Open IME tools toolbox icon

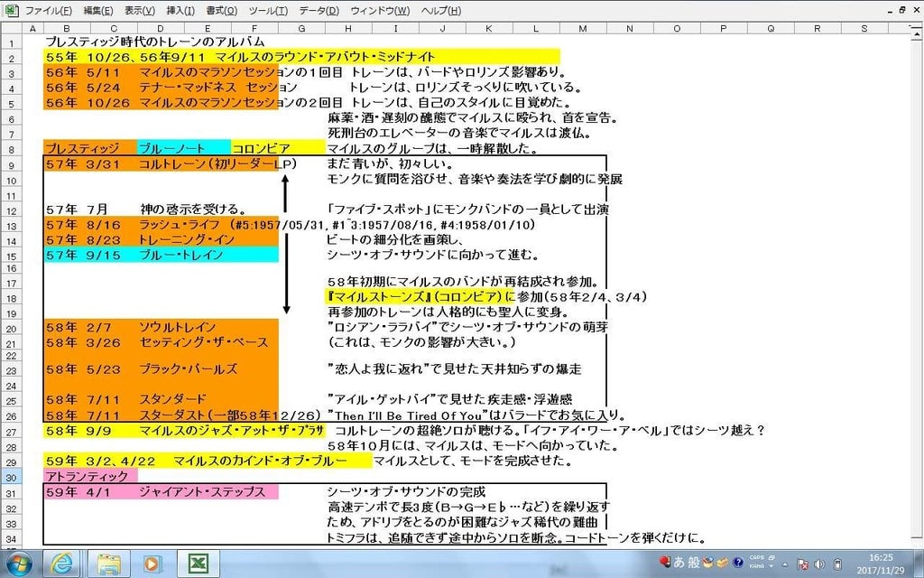[721, 562]
